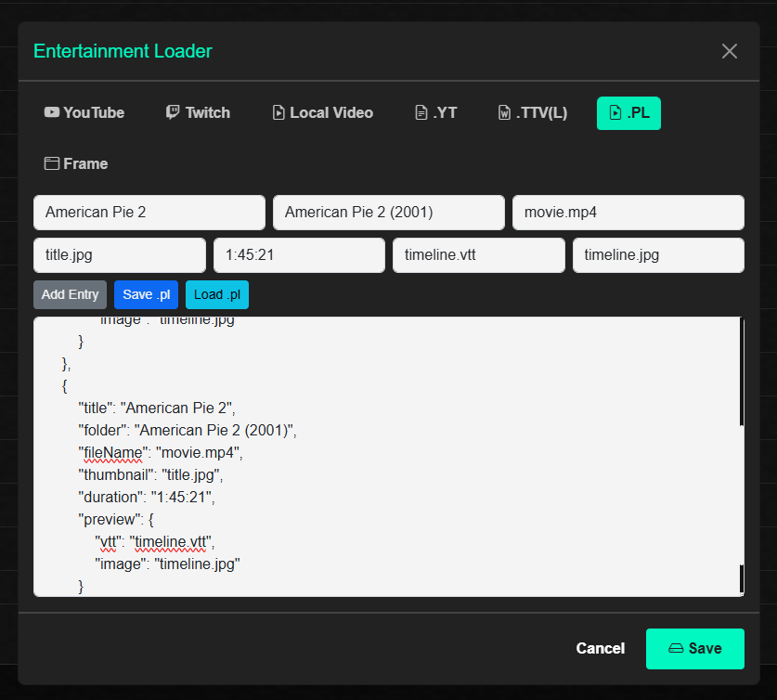
Task: Close the Entertainment Loader dialog
Action: (x=730, y=51)
